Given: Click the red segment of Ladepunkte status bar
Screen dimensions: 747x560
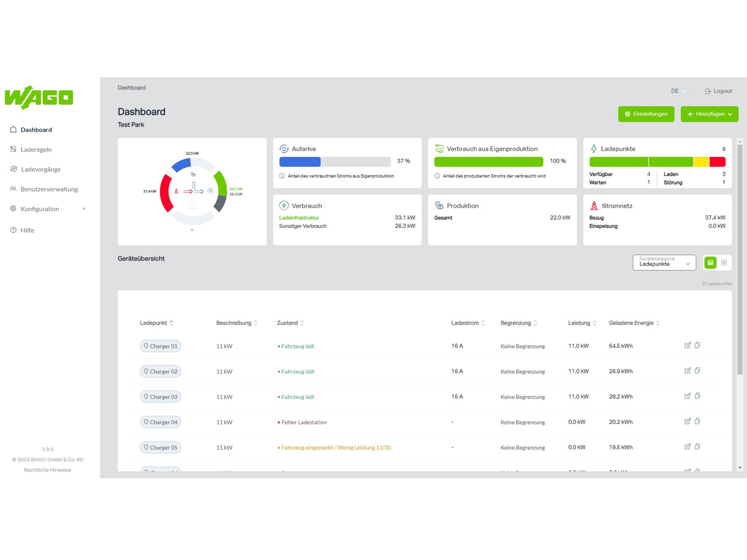Looking at the screenshot, I should pyautogui.click(x=717, y=162).
